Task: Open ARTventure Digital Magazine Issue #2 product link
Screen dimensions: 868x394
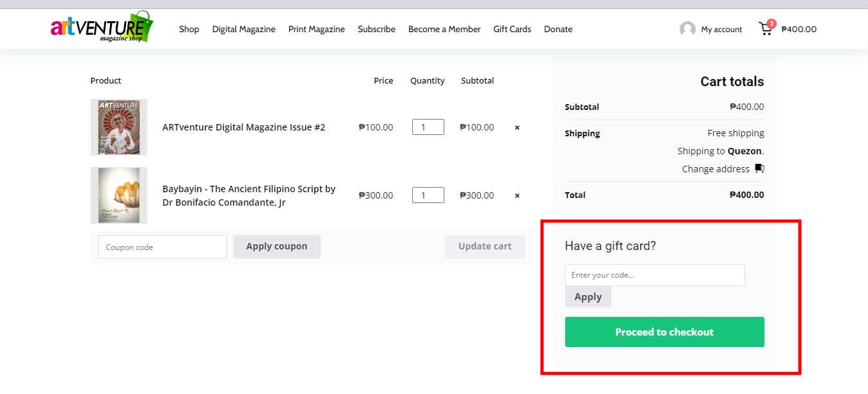Action: pos(244,127)
